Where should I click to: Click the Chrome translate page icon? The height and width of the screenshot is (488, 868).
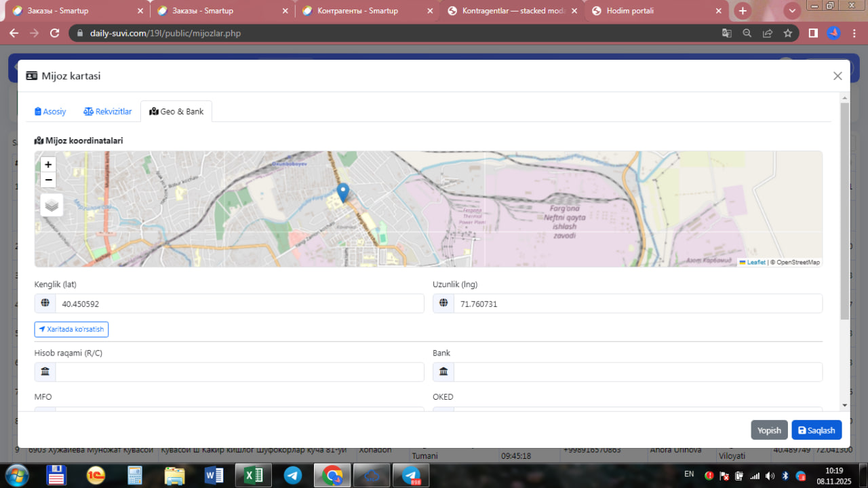[726, 33]
